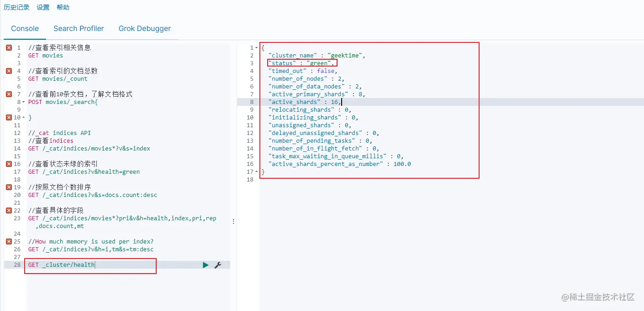Open 历史记录 history link
Screen dimensions: 644x311
(x=16, y=7)
